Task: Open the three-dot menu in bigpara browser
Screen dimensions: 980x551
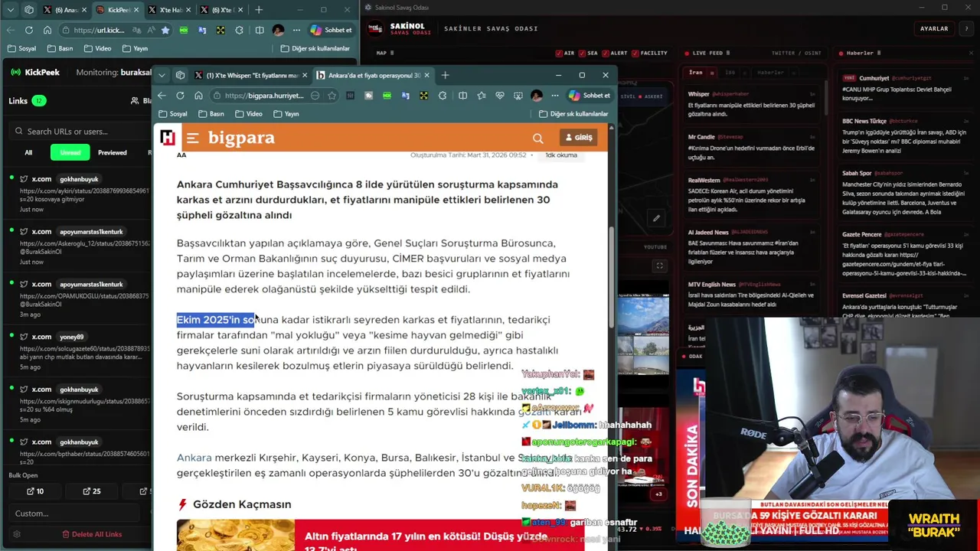Action: [x=555, y=96]
